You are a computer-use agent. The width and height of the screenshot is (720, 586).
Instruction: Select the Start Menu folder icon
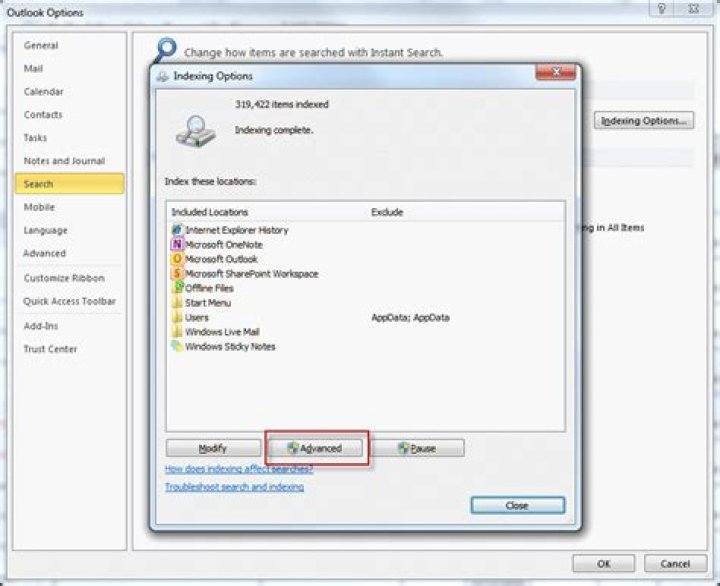[x=177, y=302]
